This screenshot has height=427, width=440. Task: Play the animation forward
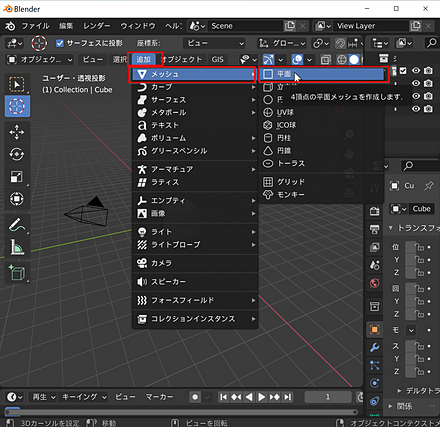262,397
